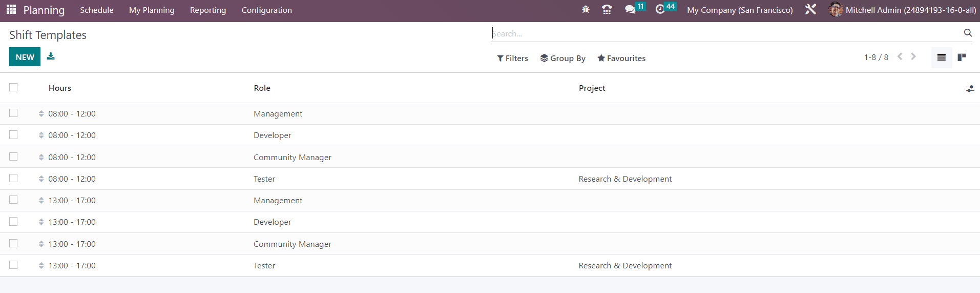
Task: Open Mitchell Admin user menu
Action: (x=902, y=10)
